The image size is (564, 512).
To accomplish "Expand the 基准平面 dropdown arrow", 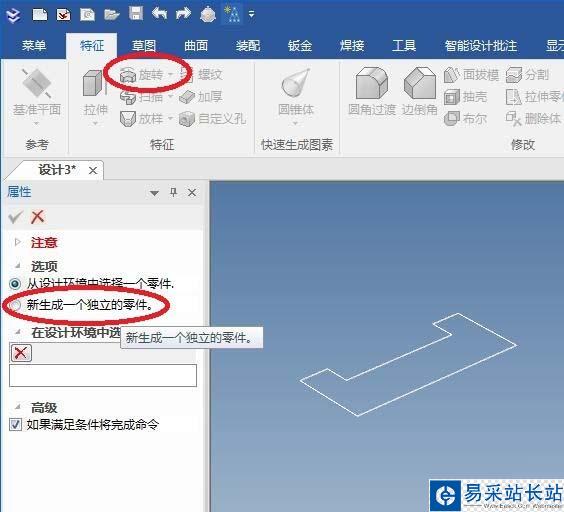I will 36,124.
